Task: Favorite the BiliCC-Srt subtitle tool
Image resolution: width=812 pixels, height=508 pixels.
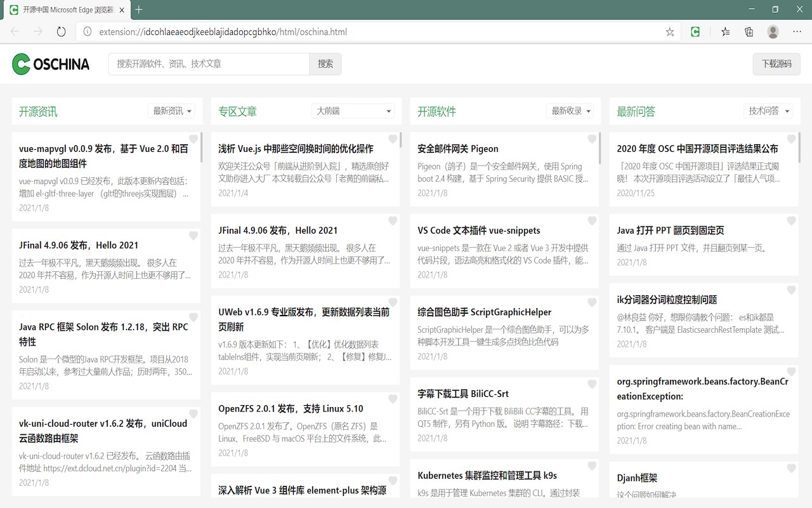Action: (592, 384)
